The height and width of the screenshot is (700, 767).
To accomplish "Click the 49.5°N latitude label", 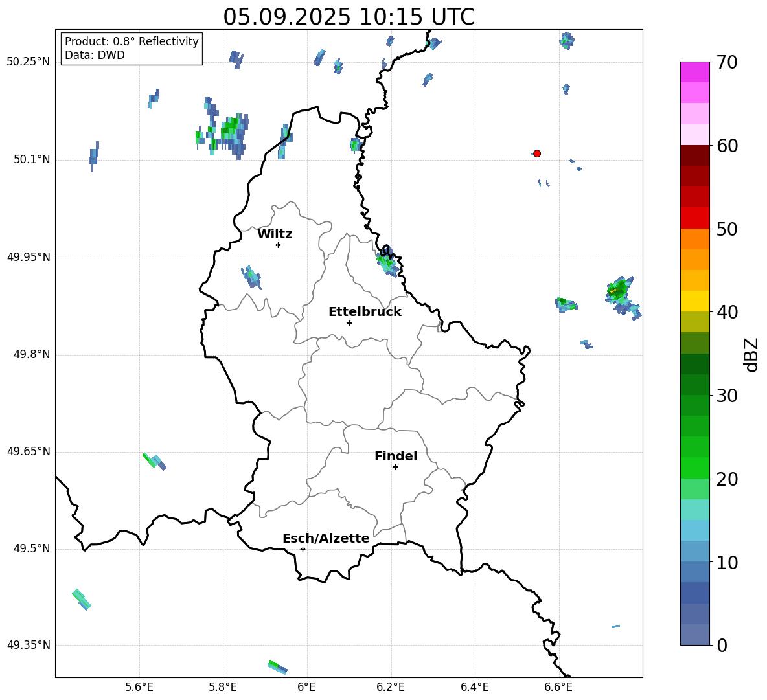I will (32, 549).
